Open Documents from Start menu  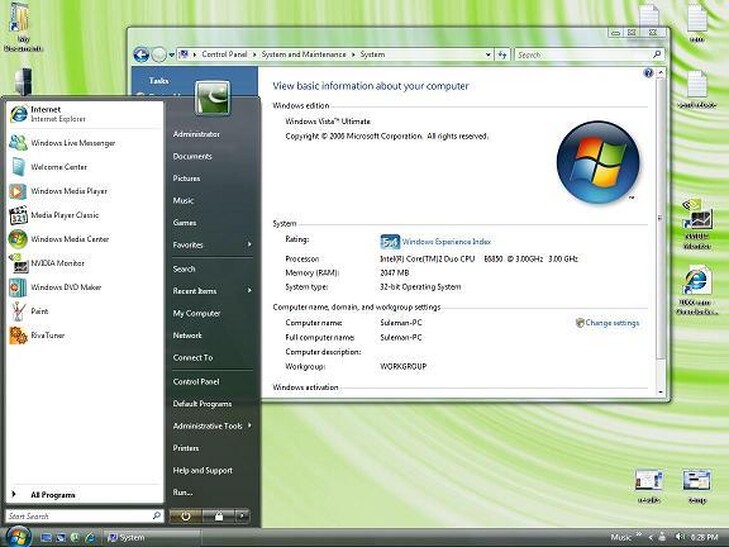click(192, 157)
